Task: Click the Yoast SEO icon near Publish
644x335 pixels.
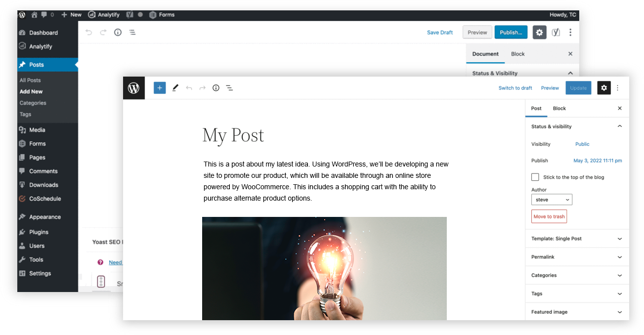Action: click(555, 32)
